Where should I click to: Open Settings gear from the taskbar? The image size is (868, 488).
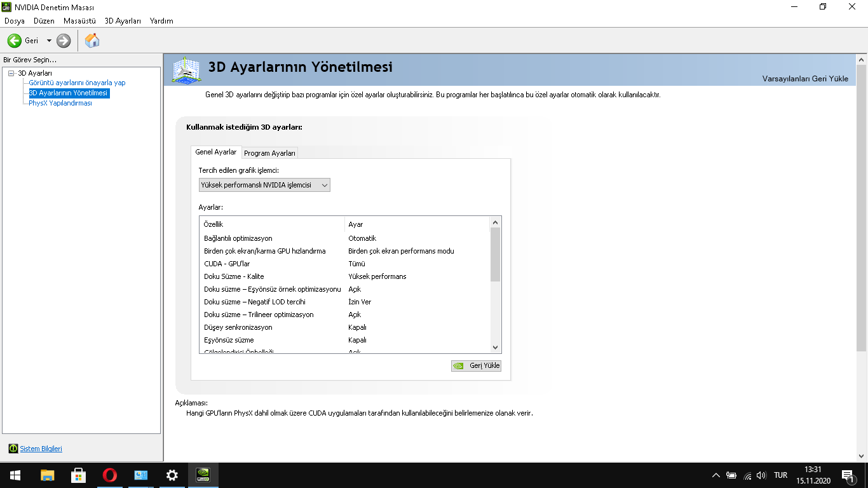(172, 475)
